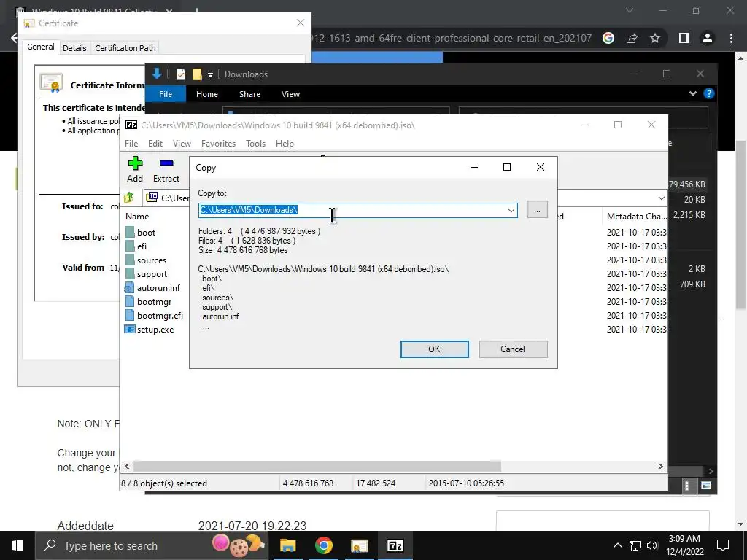
Task: Click the setup.exe application icon
Action: click(130, 329)
